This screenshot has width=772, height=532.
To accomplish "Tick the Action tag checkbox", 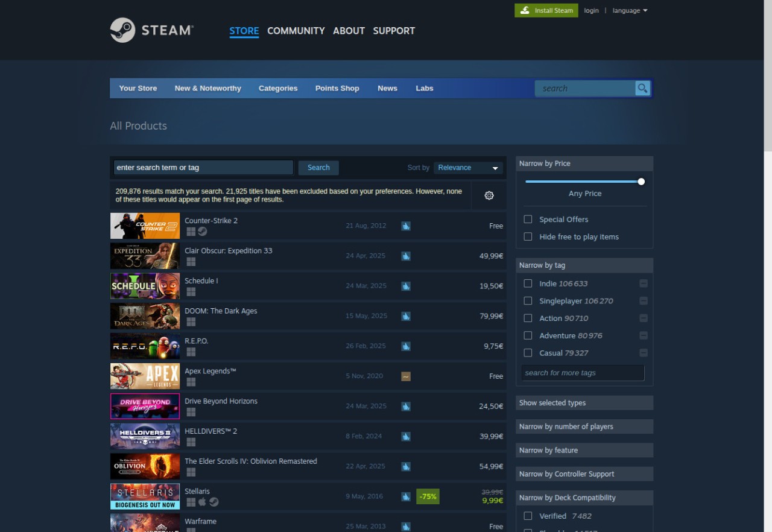I will [x=528, y=318].
